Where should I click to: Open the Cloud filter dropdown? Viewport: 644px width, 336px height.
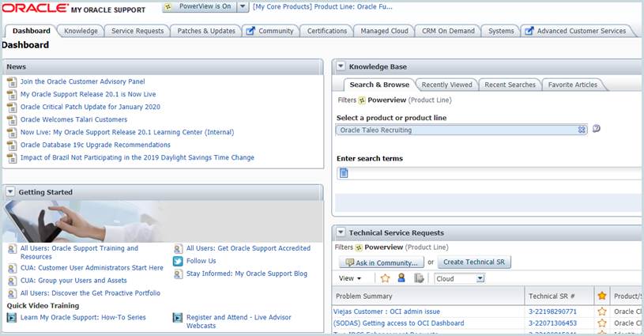[459, 278]
